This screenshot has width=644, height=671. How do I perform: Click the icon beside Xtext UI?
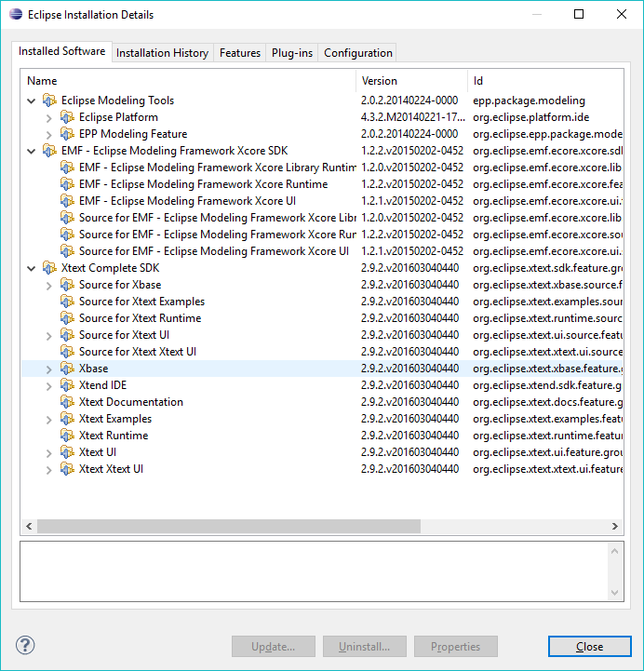[67, 452]
